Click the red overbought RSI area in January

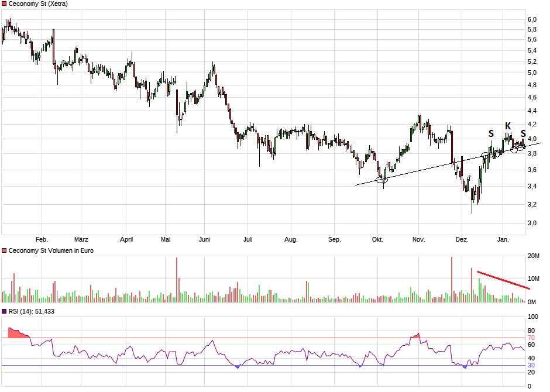[x=16, y=333]
